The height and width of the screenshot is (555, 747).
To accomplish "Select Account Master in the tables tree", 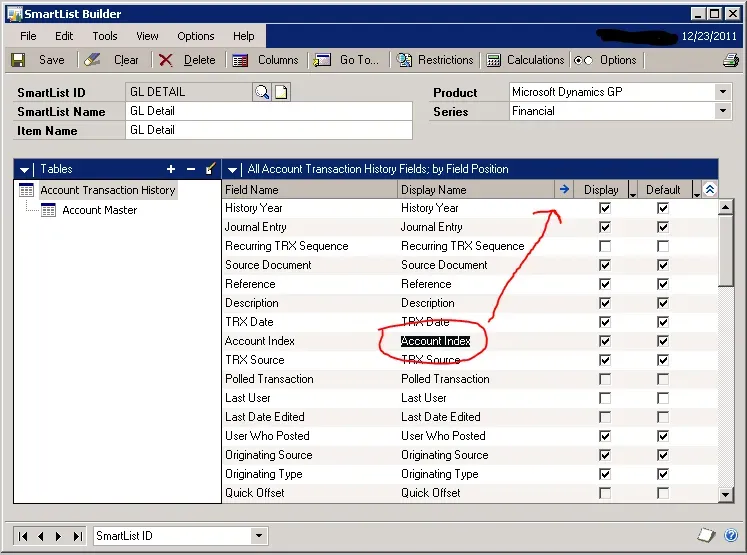I will coord(99,210).
